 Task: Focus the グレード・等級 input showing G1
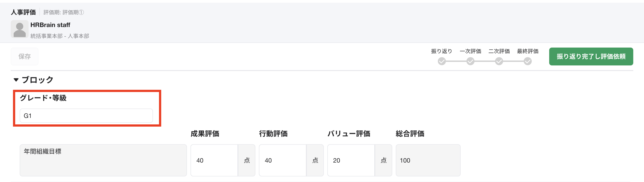86,116
